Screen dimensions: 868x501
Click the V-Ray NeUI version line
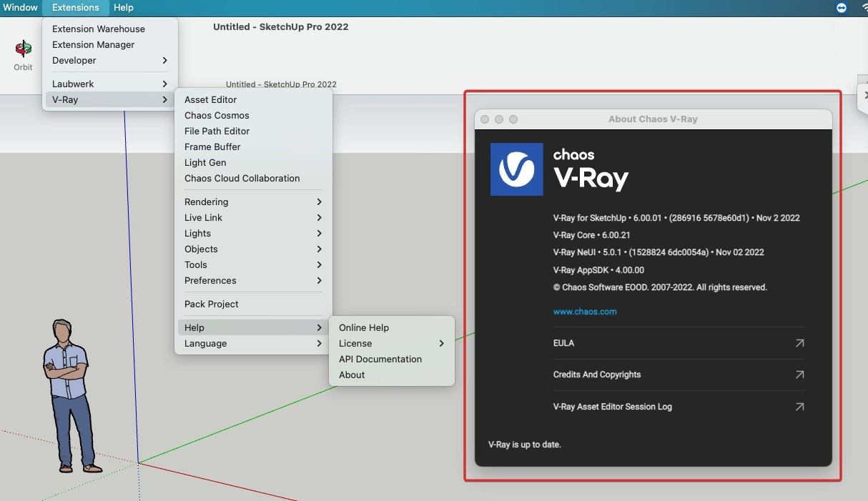click(659, 252)
